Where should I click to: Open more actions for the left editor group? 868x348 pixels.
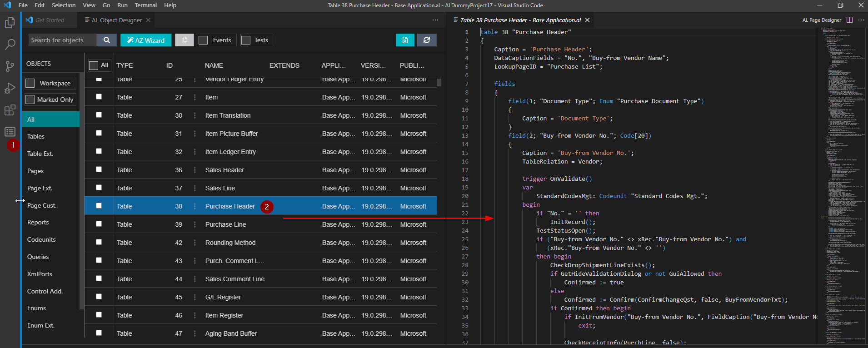[435, 20]
